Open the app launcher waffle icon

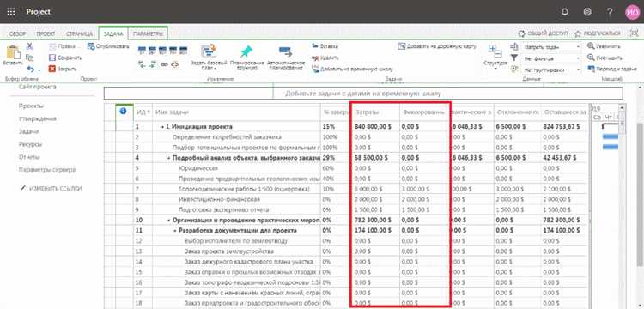click(x=11, y=12)
